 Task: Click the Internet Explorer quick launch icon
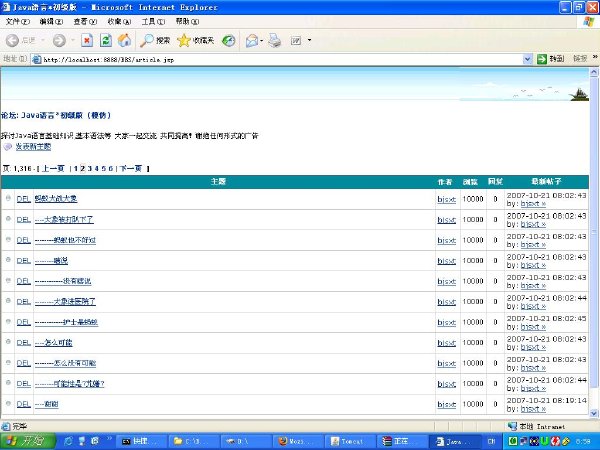[68, 441]
